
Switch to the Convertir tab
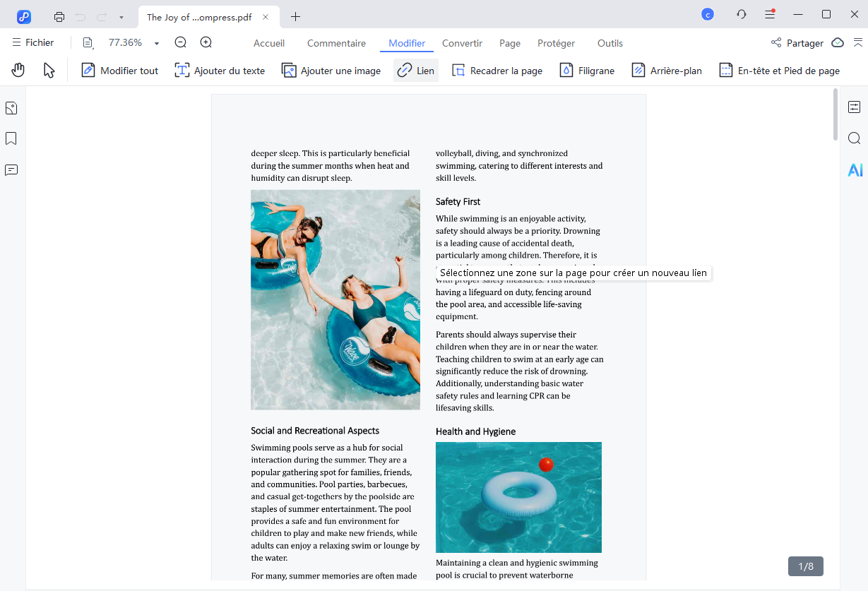462,43
